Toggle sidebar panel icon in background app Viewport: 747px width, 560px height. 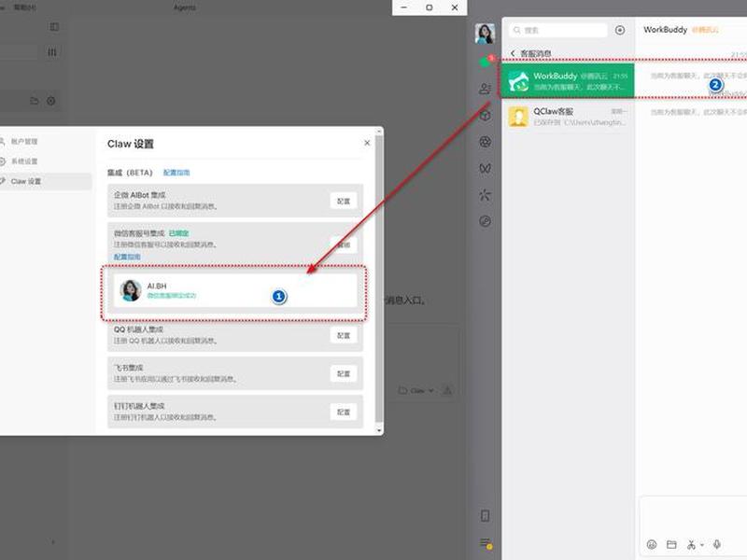pyautogui.click(x=54, y=27)
